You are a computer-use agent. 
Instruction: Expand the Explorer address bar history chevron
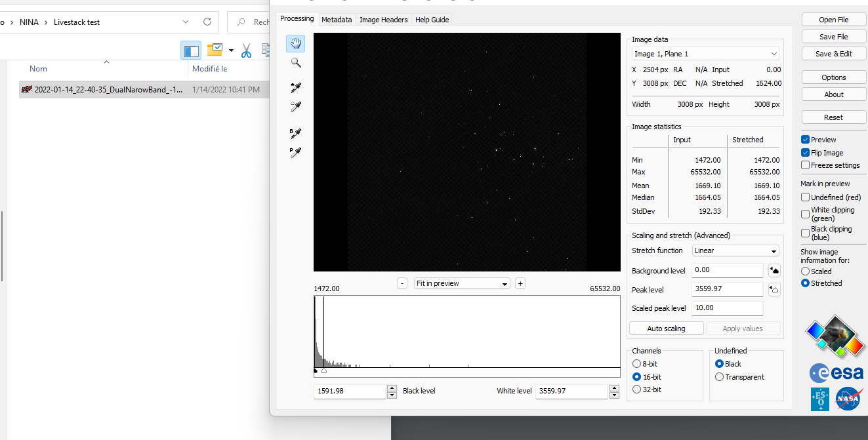186,22
